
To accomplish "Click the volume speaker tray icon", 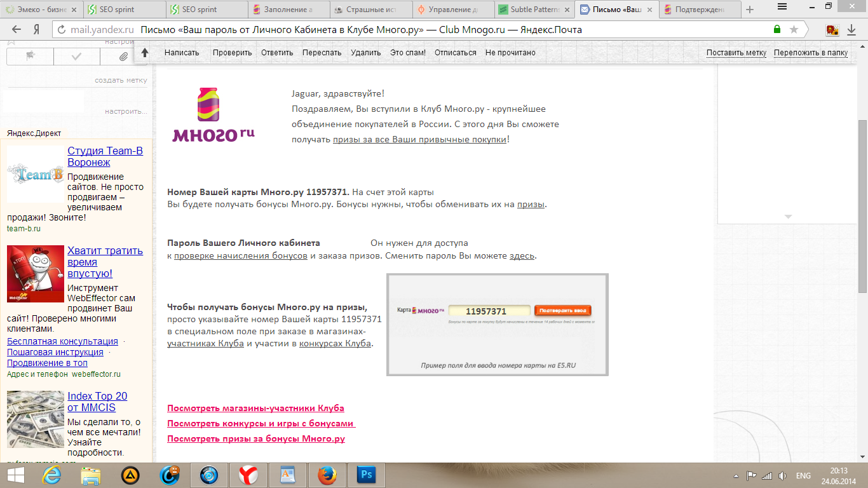I will pos(782,476).
